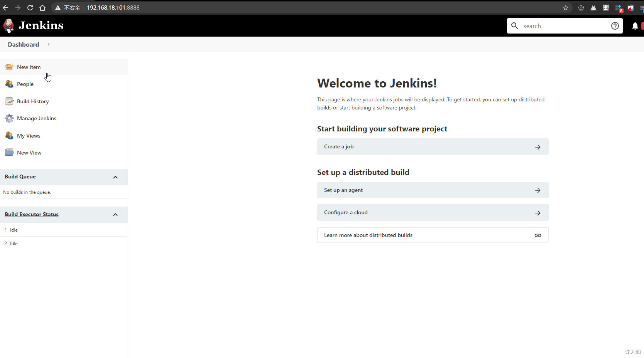Open the People page
This screenshot has height=358, width=644.
(x=25, y=84)
